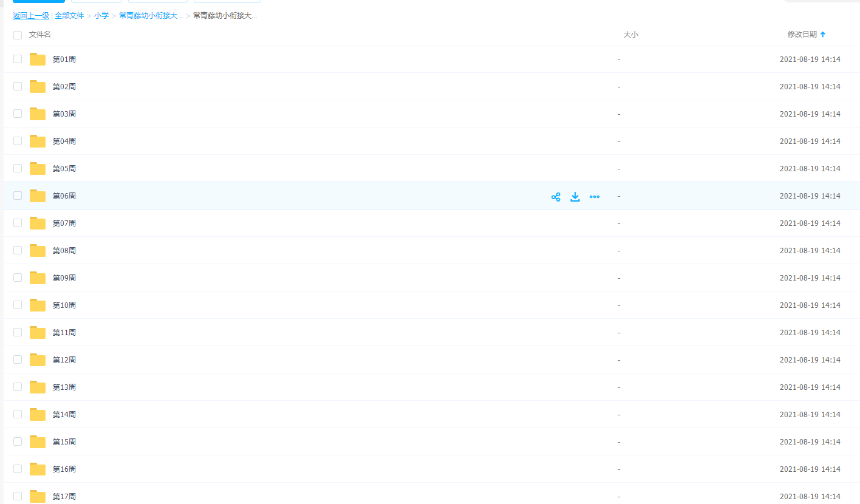Check the box for 第02周 folder

(18, 86)
